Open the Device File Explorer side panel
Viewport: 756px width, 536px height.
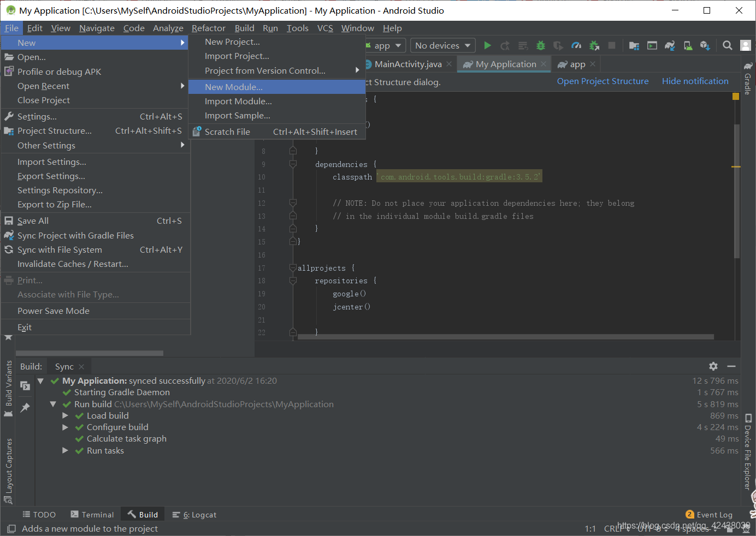click(748, 452)
